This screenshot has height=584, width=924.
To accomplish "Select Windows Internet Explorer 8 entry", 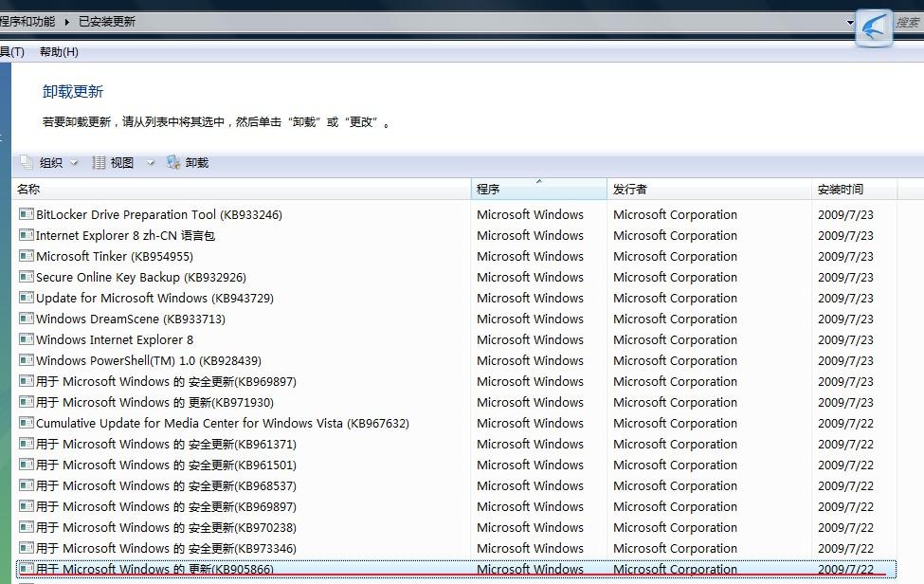I will [115, 340].
